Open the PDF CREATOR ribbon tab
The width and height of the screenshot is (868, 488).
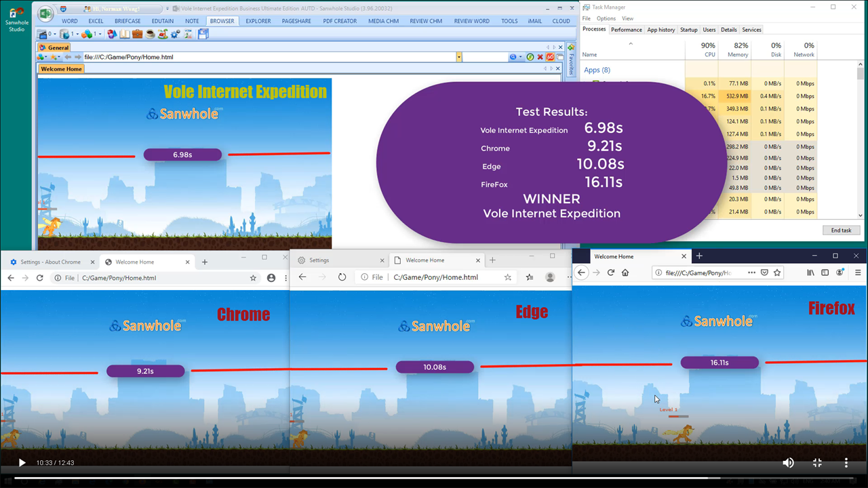coord(340,21)
